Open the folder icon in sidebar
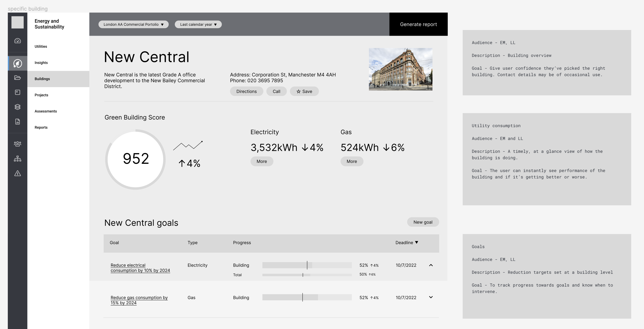Viewport: 644px width, 329px height. coord(17,78)
